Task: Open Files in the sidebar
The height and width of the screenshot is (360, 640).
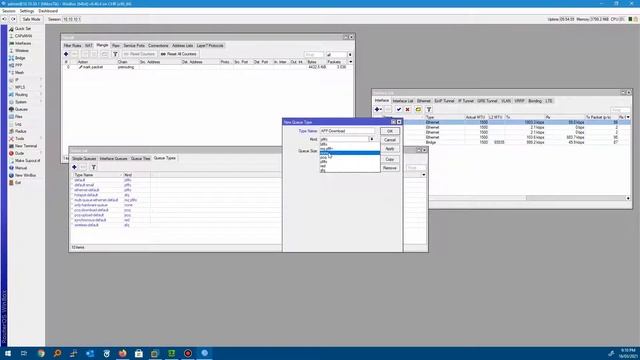Action: click(x=19, y=117)
